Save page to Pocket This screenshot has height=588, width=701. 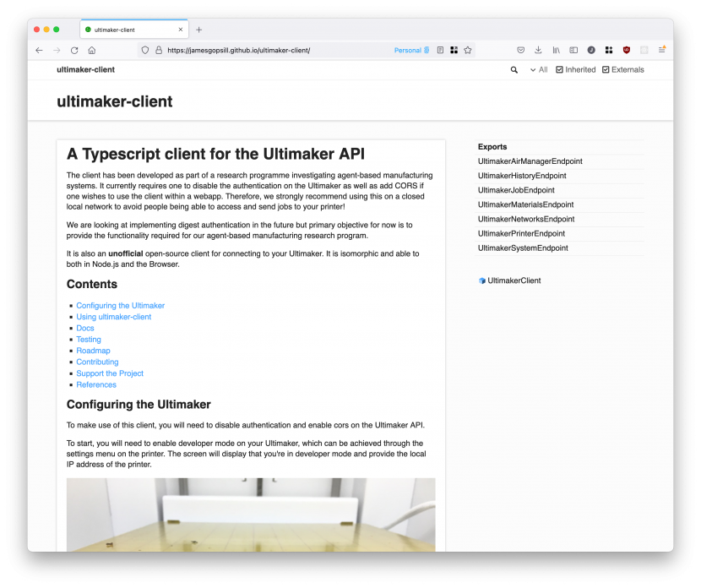pos(521,51)
